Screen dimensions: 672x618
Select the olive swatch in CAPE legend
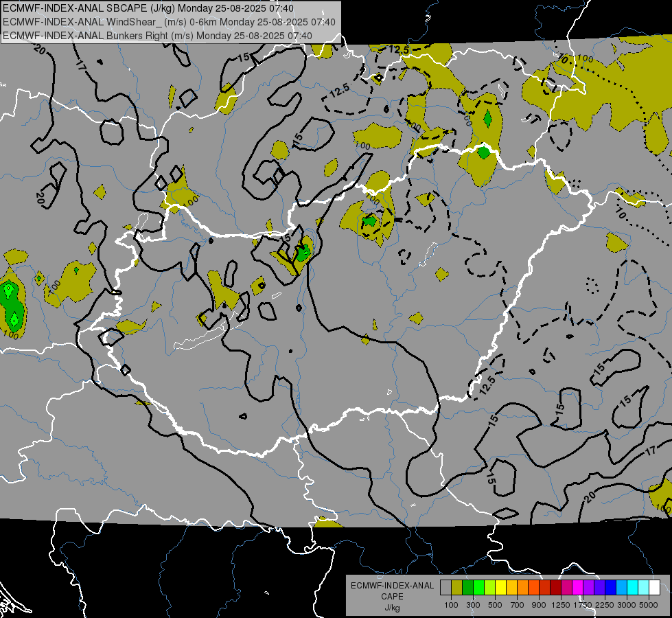click(x=457, y=588)
